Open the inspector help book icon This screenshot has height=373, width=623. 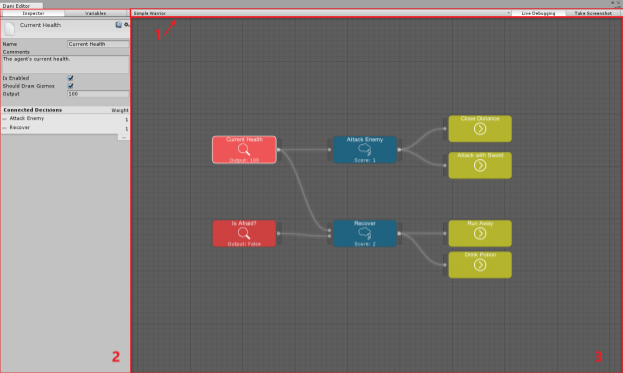coord(118,25)
